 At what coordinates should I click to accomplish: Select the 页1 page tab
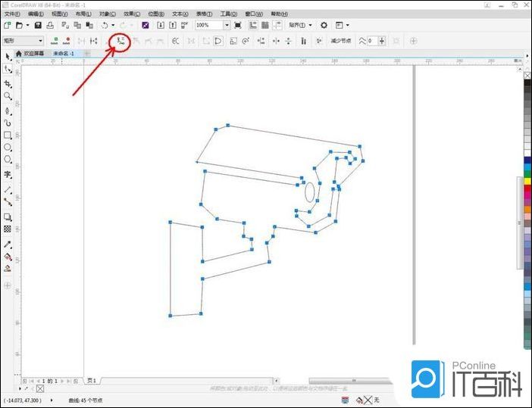[92, 381]
